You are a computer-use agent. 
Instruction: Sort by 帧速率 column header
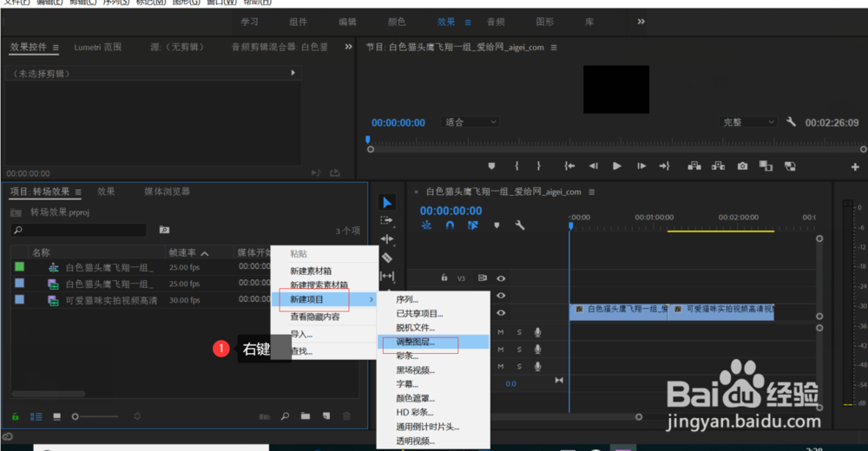(x=182, y=252)
